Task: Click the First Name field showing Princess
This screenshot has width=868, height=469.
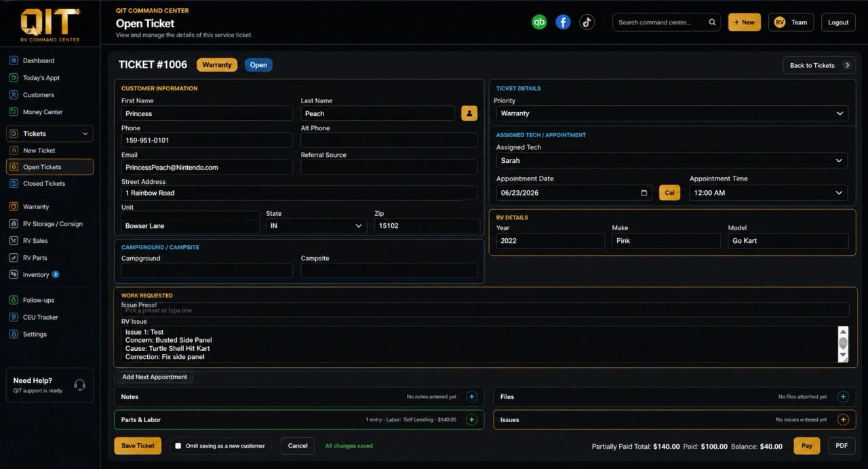Action: (207, 113)
